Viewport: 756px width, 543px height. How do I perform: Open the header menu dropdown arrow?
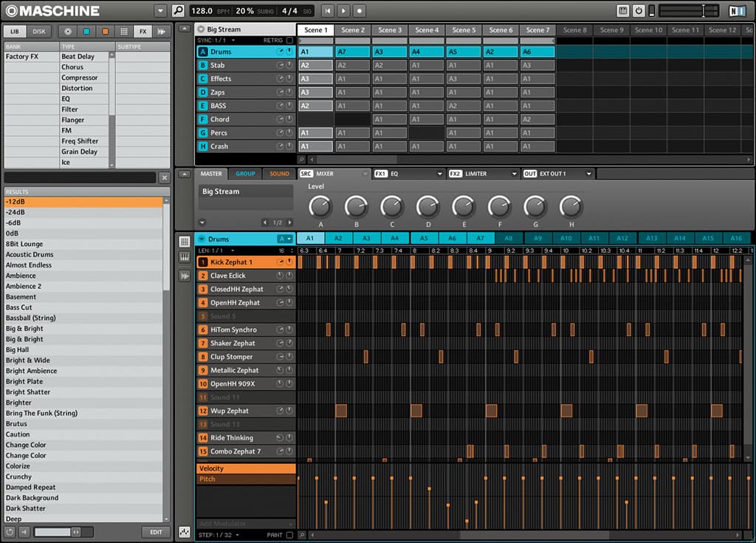tap(160, 10)
